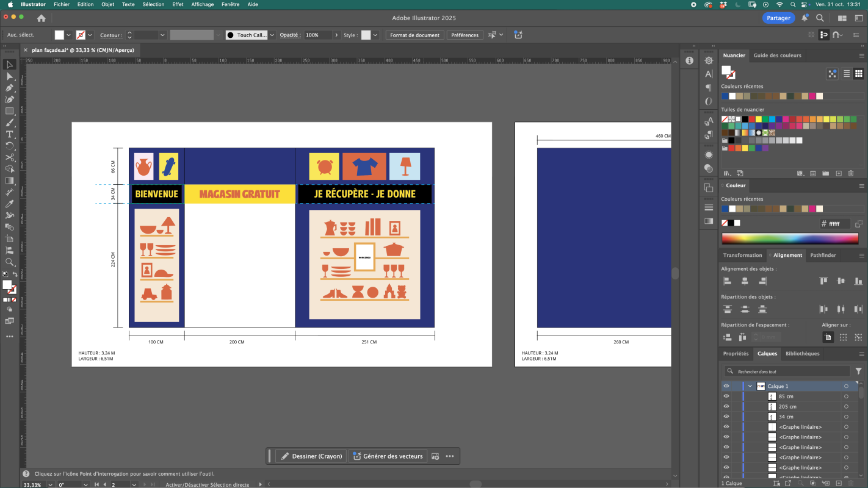
Task: Hide the Calque 1 layer
Action: 726,386
